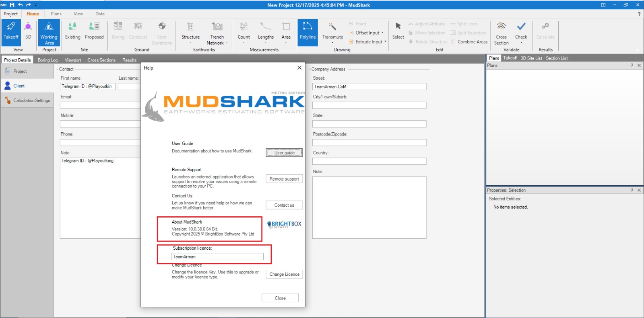Open the Results tab
Viewport: 644px width, 318px height.
[130, 60]
